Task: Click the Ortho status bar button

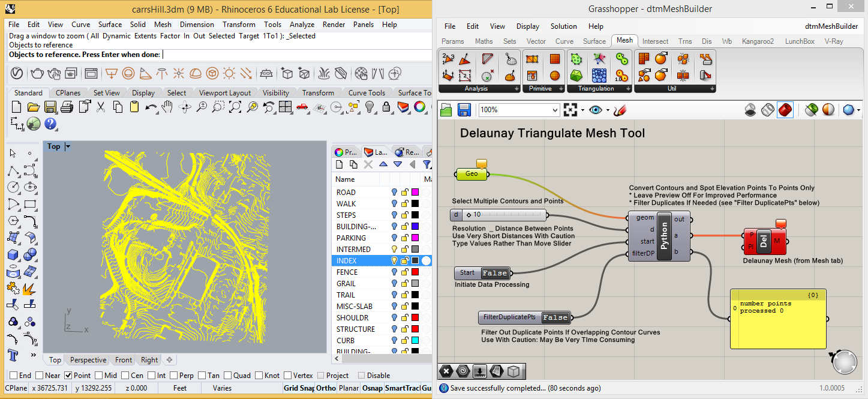Action: 326,388
